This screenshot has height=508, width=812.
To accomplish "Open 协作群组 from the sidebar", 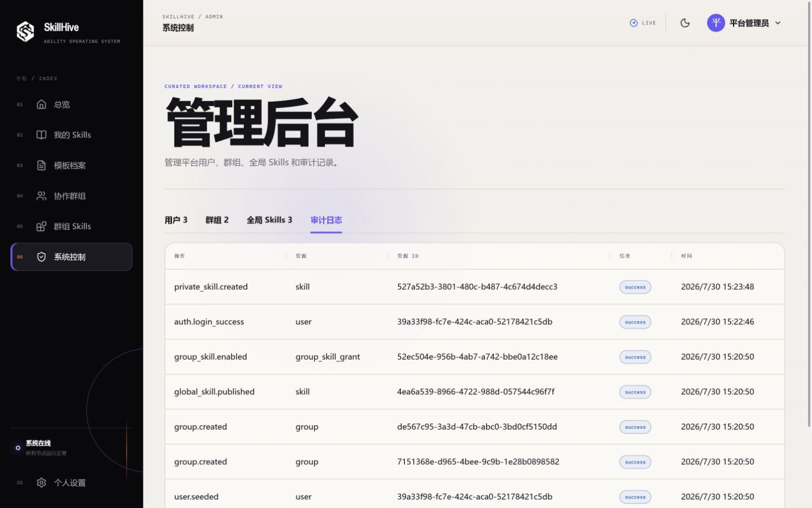I will pos(72,196).
